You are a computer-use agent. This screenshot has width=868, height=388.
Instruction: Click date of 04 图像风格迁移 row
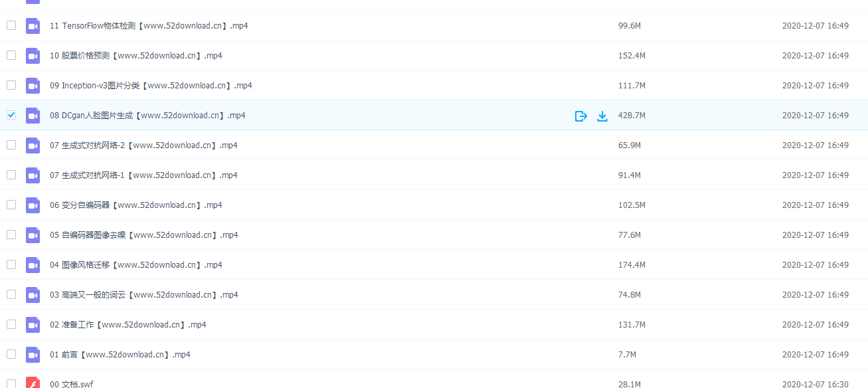816,265
